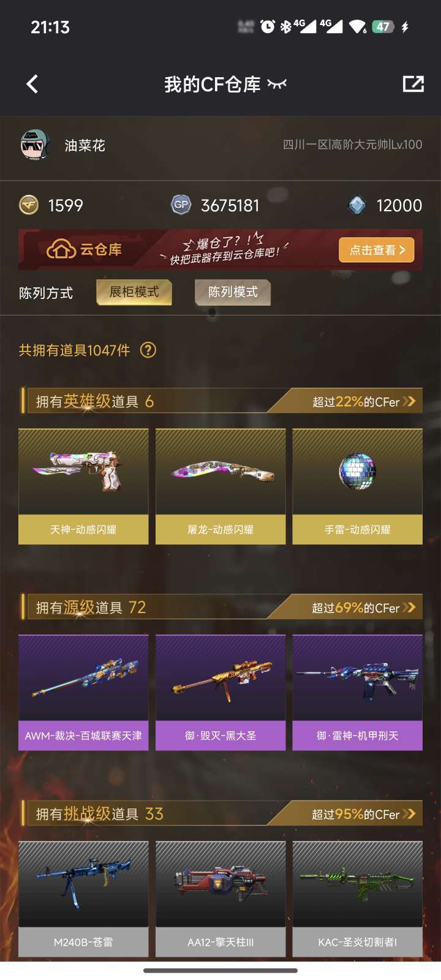This screenshot has height=980, width=441.
Task: Tap the blue diamond currency icon
Action: pyautogui.click(x=357, y=205)
